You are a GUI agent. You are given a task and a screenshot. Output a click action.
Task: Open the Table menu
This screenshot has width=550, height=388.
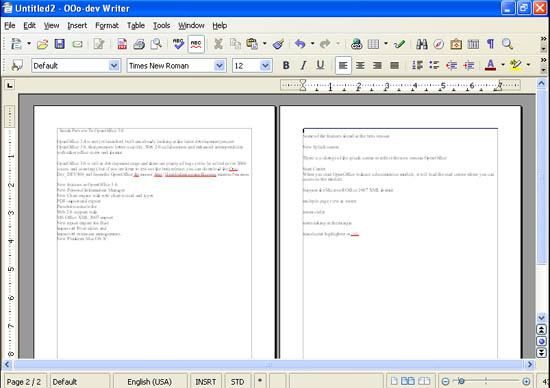[136, 26]
